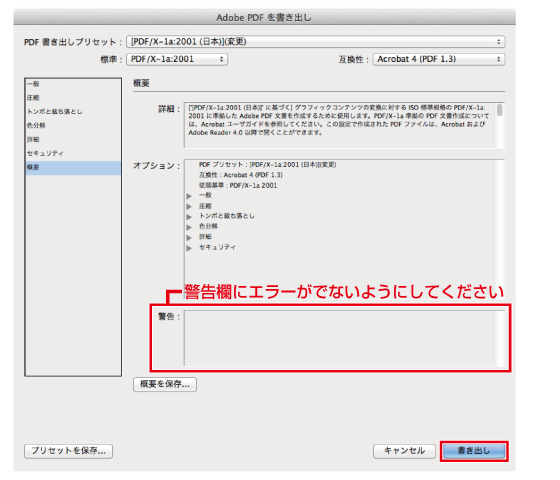
Task: Select トンボと裁ち落とし in the left list
Action: [73, 111]
